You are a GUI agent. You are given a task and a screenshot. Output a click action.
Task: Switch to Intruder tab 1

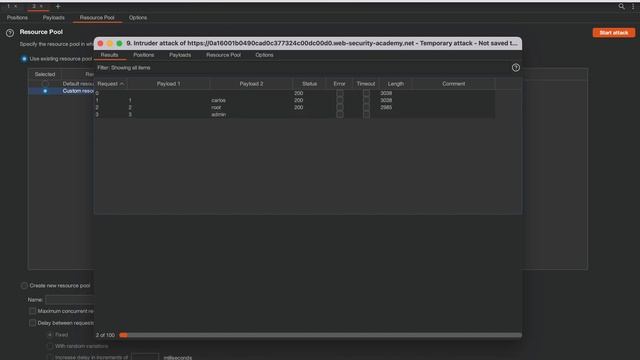pos(8,6)
